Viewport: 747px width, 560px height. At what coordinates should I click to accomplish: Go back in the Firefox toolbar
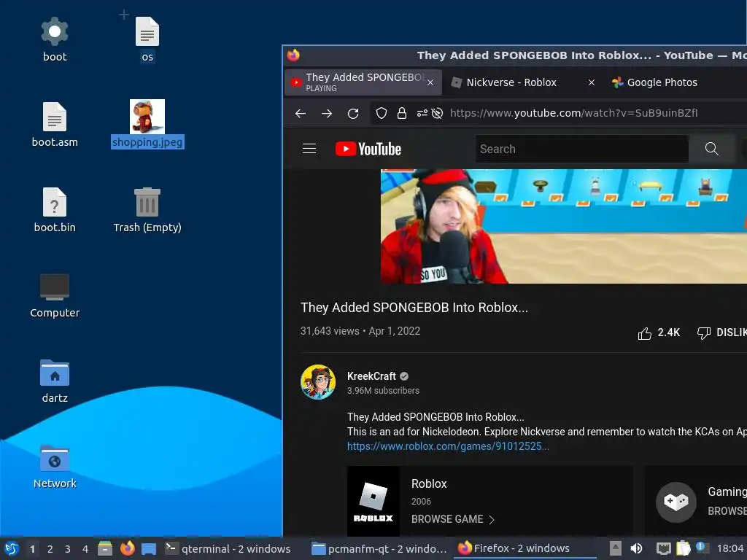(301, 113)
